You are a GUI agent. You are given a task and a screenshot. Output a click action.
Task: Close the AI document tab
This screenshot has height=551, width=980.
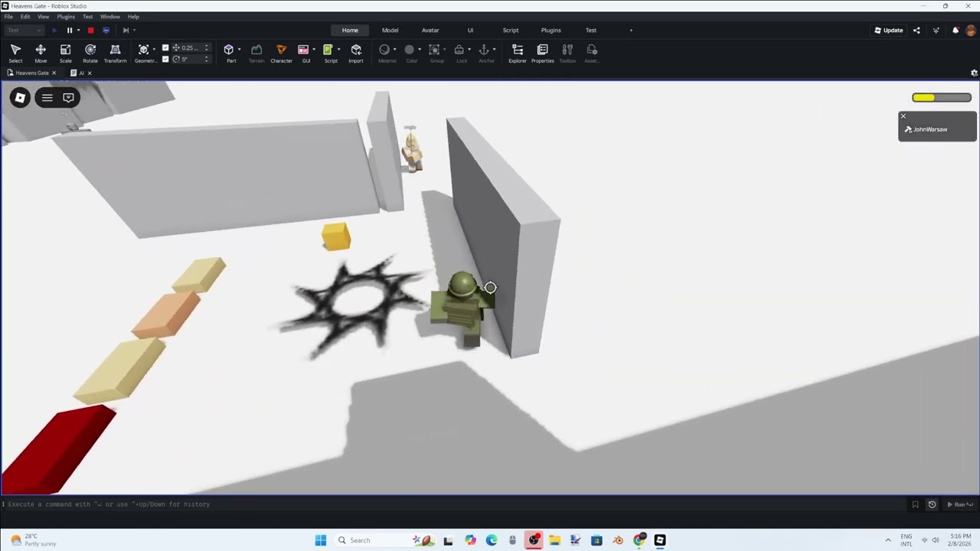[90, 73]
